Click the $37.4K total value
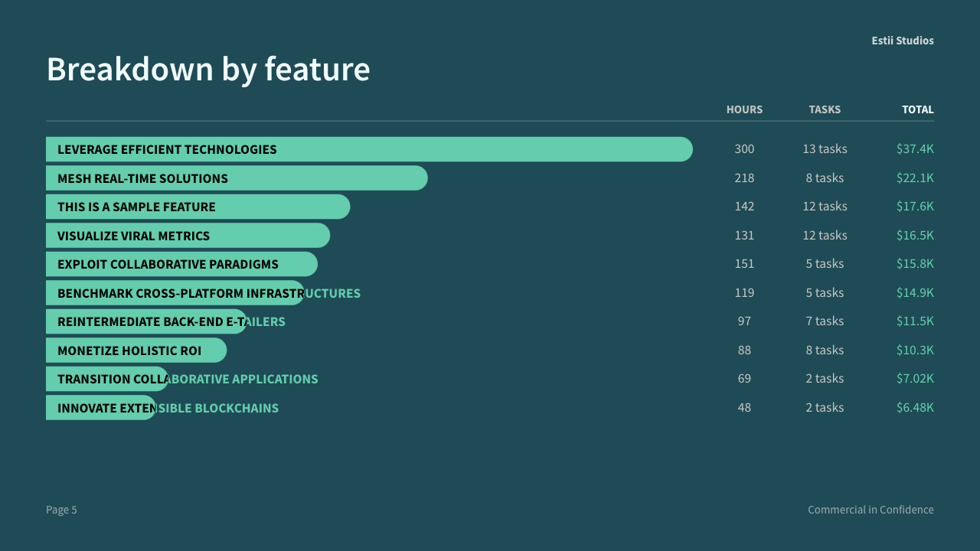 pos(915,148)
